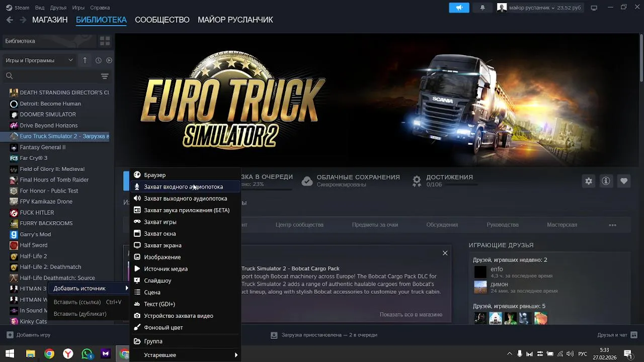Click the Слайдшоу slideshow icon
The height and width of the screenshot is (362, 644).
coord(137,281)
